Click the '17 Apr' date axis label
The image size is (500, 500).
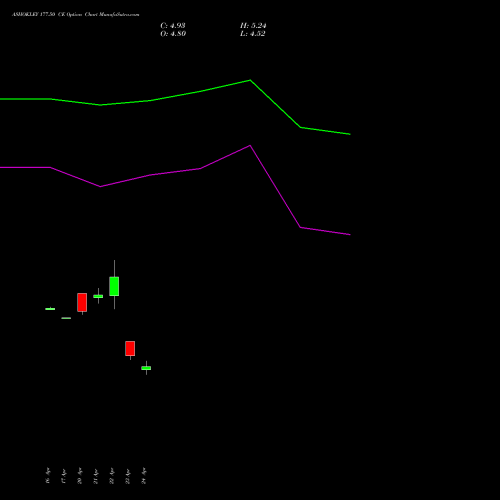point(64,476)
